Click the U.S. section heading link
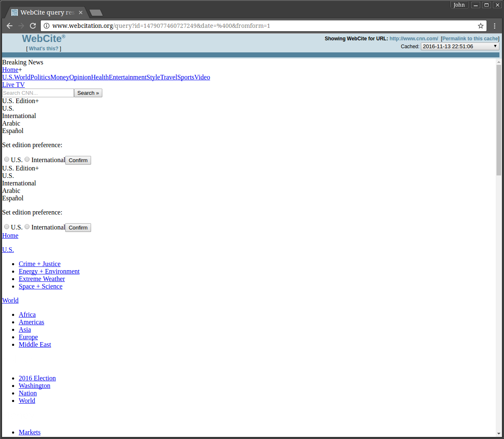This screenshot has height=439, width=504. coord(8,250)
